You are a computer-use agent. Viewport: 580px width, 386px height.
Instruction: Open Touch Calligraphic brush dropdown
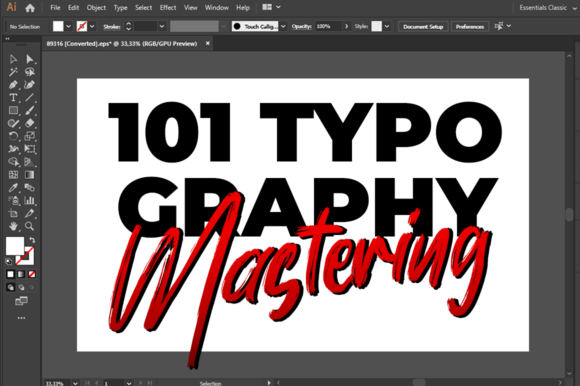(283, 26)
